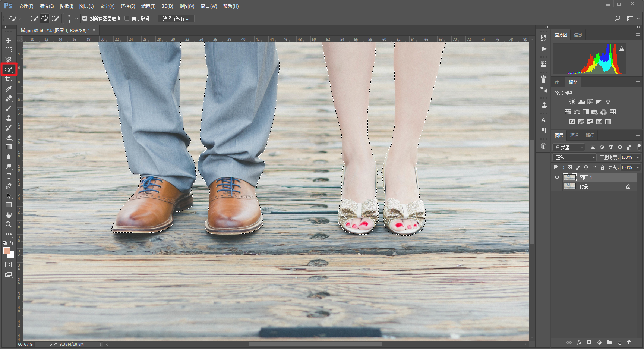644x349 pixels.
Task: Select the Crop tool
Action: (8, 79)
